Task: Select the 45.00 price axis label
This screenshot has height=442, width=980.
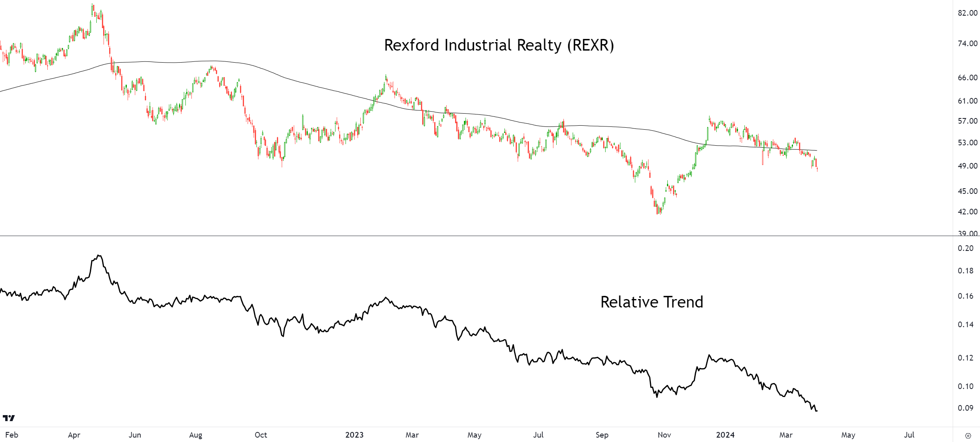Action: point(968,191)
